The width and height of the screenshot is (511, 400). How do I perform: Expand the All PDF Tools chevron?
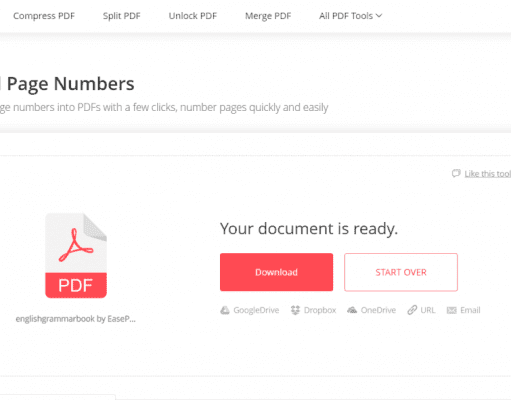pyautogui.click(x=379, y=15)
